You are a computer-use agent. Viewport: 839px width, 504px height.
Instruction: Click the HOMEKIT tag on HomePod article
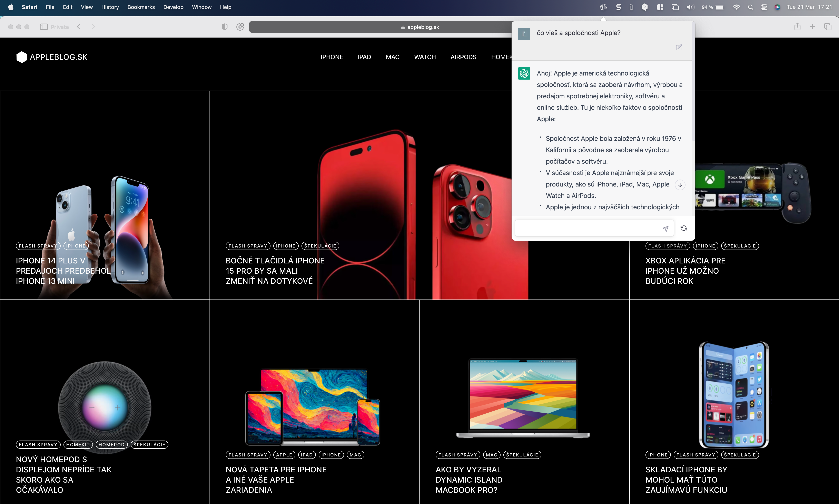(x=78, y=445)
